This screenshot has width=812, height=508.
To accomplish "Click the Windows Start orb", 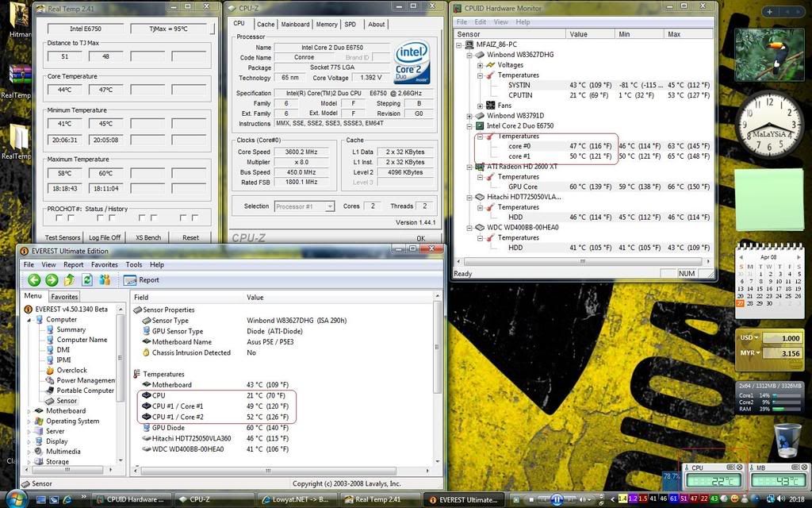I will pos(16,498).
